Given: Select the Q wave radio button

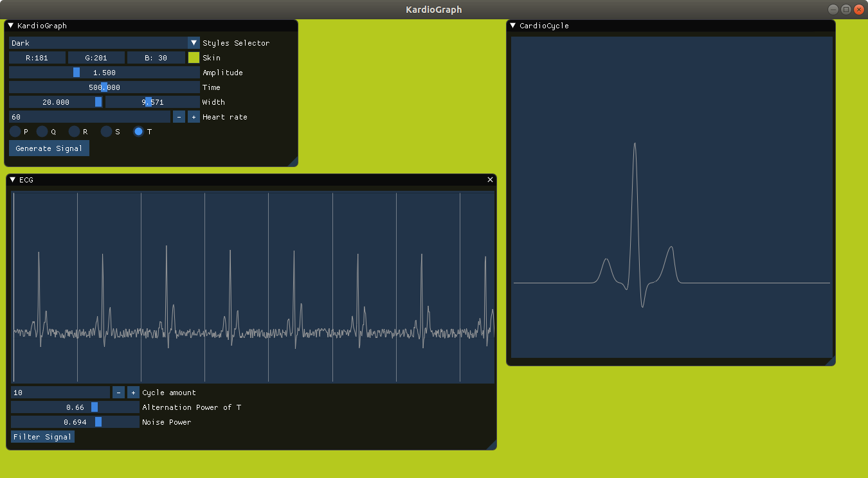Looking at the screenshot, I should (41, 132).
